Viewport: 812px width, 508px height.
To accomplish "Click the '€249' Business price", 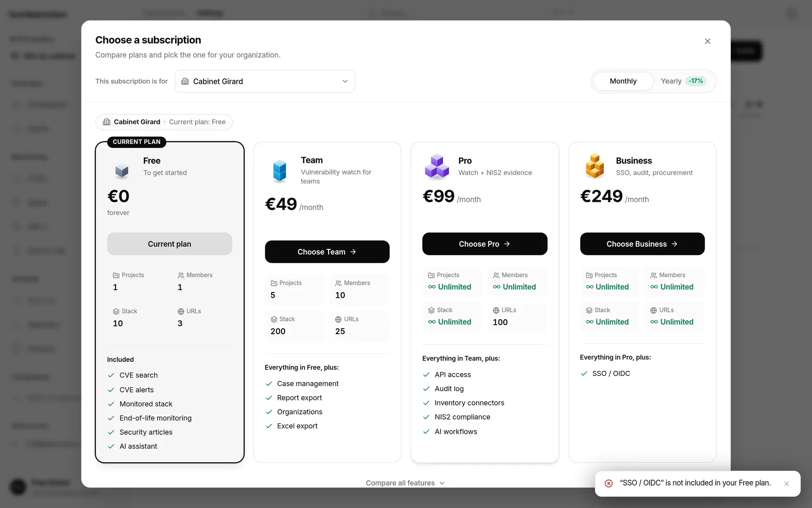I will point(601,196).
